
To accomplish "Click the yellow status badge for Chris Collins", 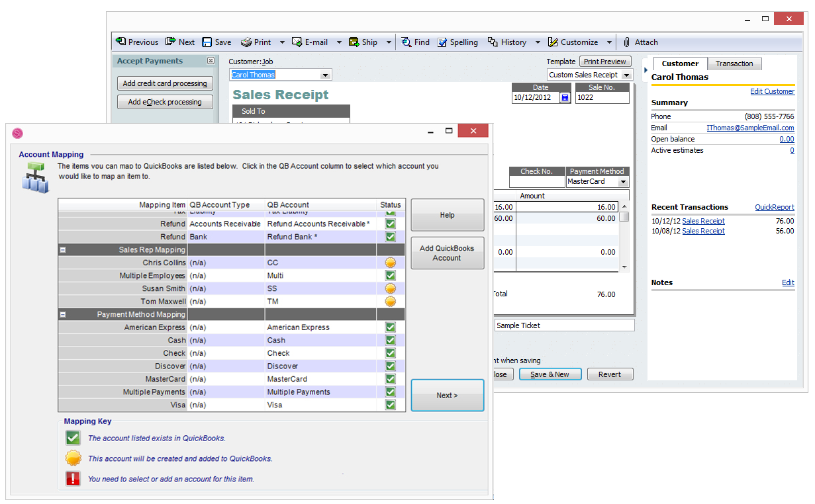I will pos(390,263).
